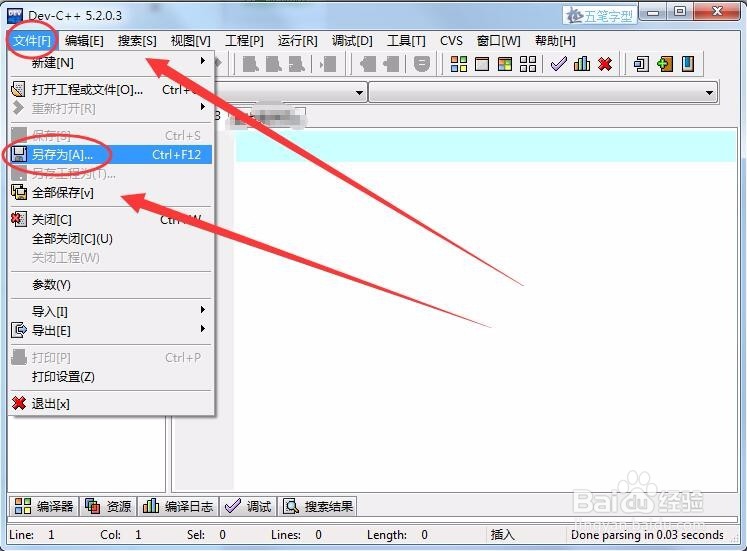This screenshot has height=551, width=747.
Task: Click the 'Lines: 0' status bar entry
Action: pos(296,535)
